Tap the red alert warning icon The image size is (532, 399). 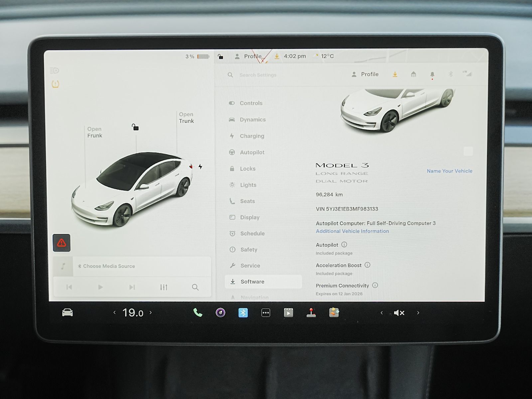point(62,243)
